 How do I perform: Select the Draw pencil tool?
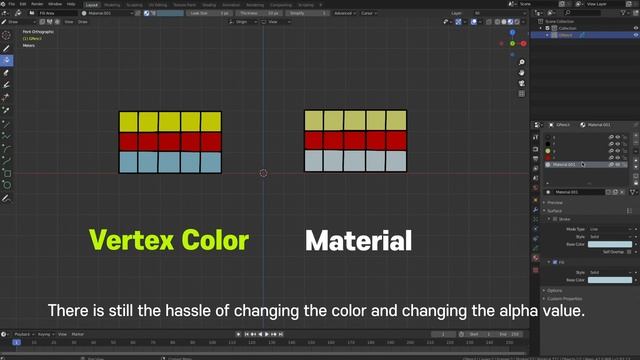[7, 49]
